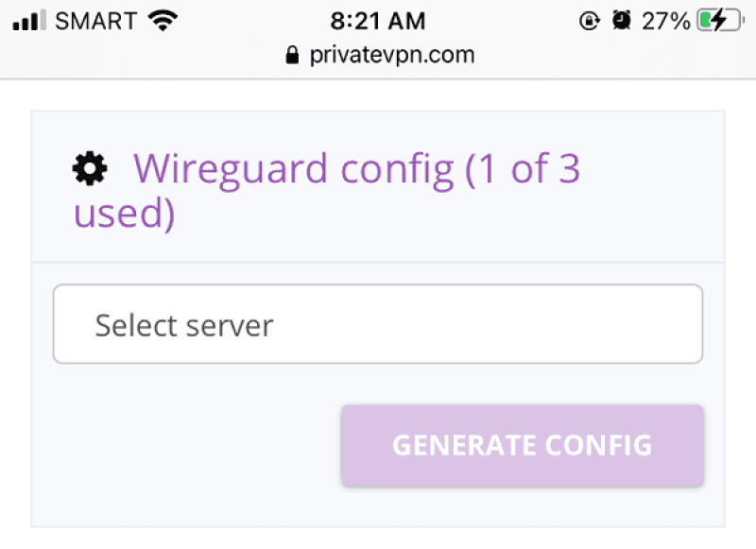Tap the Wi-Fi status icon

[163, 21]
